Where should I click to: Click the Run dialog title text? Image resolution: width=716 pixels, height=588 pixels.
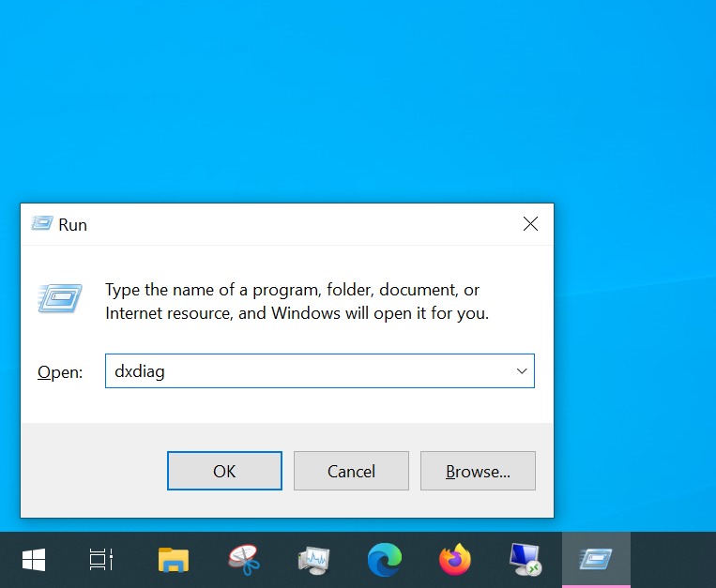pos(73,225)
